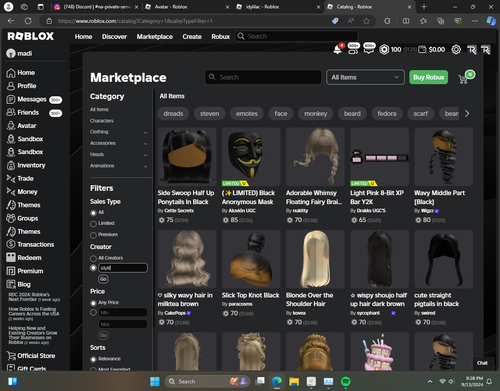500x391 pixels.
Task: Select the Any Price radio
Action: tap(93, 303)
